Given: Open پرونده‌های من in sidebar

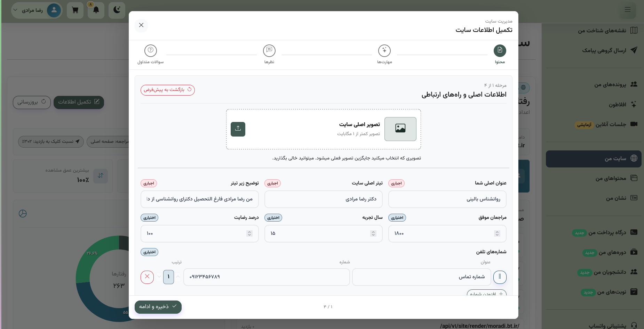Looking at the screenshot, I should coord(594,84).
